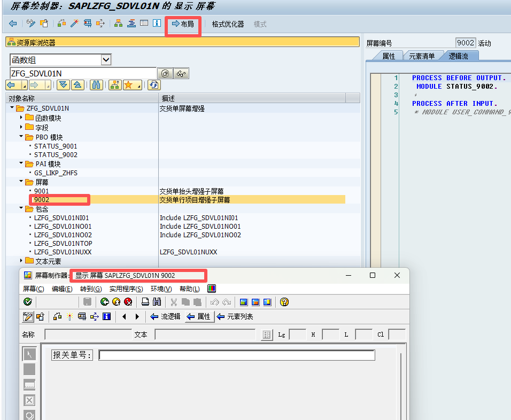511x420 pixels.
Task: Click the binoculars find icon in Screen Maker toolbar
Action: pos(157,302)
